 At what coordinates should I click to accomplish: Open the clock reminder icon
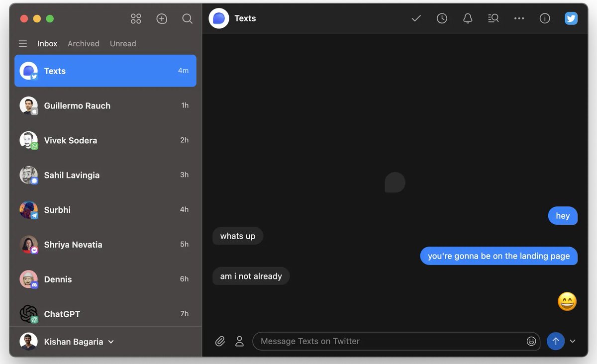point(442,18)
